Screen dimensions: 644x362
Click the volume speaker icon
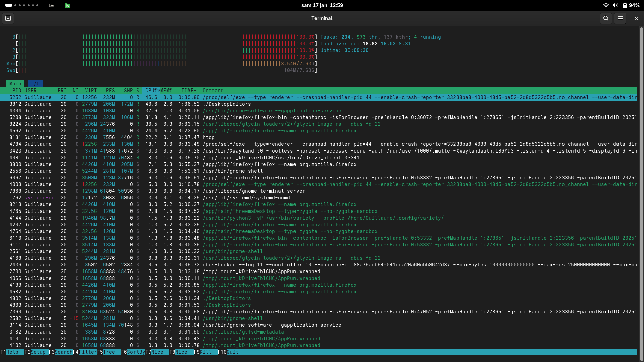[x=615, y=5]
